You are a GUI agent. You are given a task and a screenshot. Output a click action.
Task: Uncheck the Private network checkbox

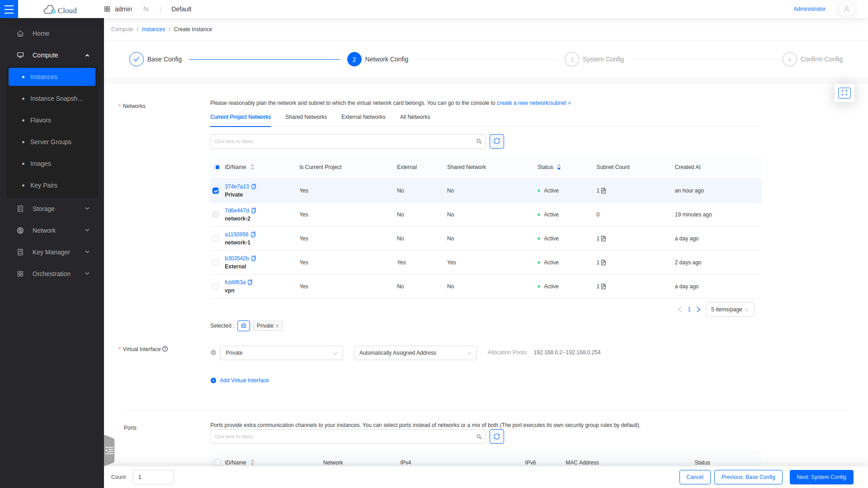(216, 191)
